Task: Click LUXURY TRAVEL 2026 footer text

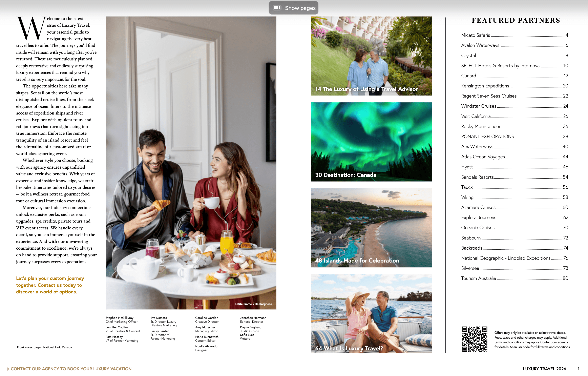Action: (544, 369)
